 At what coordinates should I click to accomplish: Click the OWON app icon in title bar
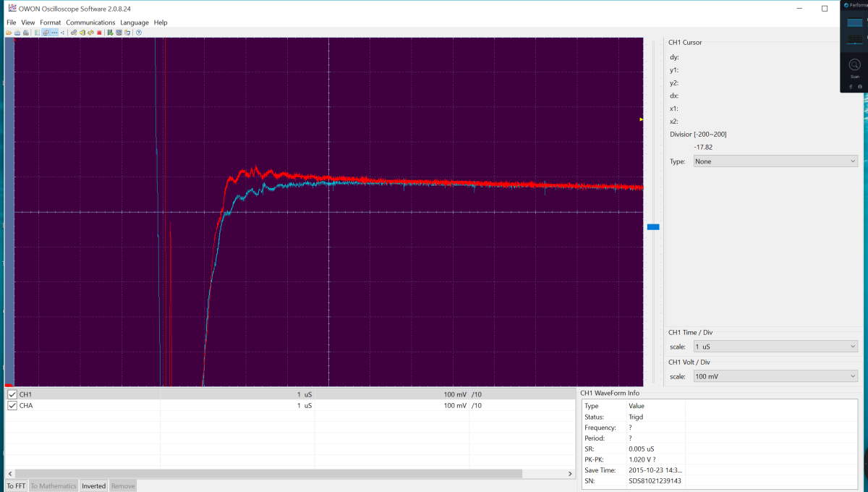pos(12,8)
